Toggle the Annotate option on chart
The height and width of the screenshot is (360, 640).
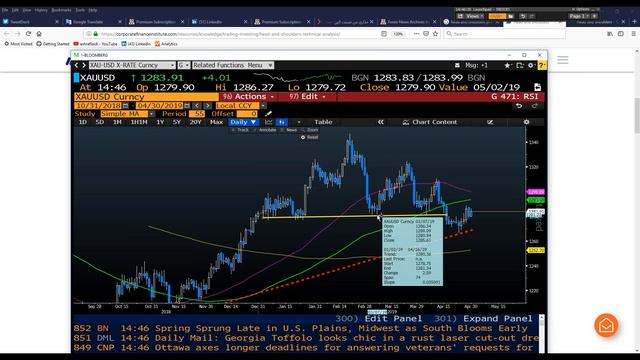point(265,130)
